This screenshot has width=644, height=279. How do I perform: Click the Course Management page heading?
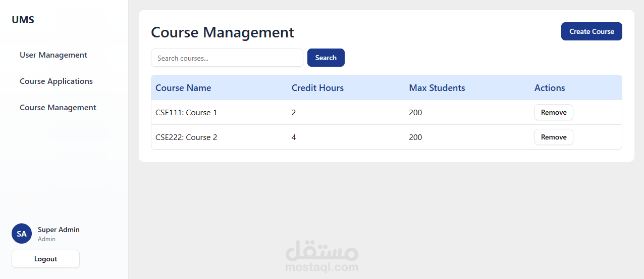223,32
